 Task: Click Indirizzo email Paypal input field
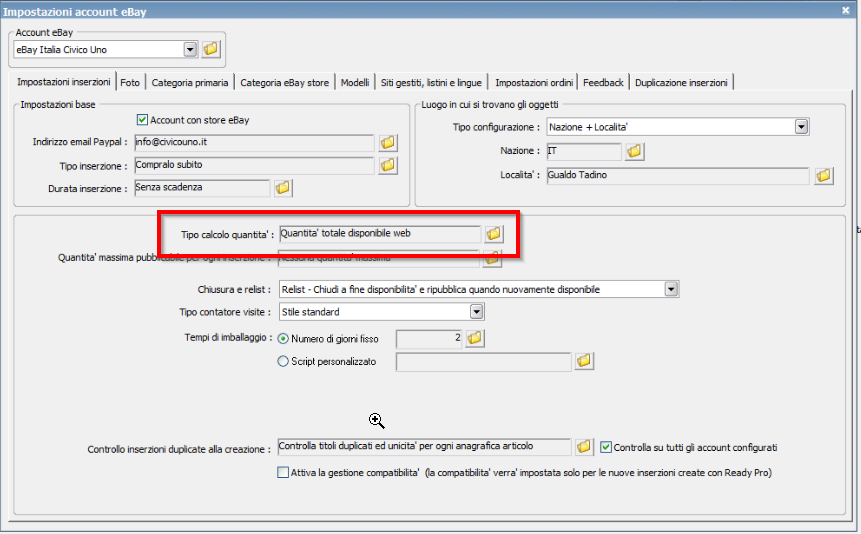(x=254, y=142)
